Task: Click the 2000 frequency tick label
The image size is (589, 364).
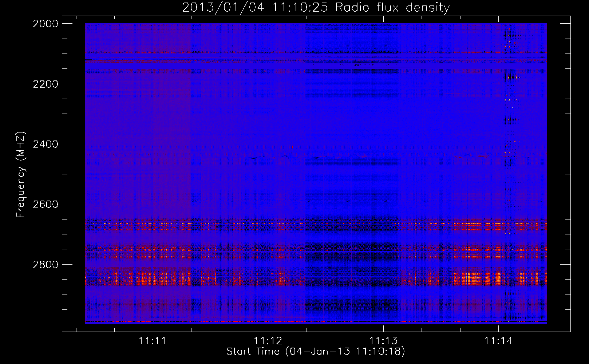Action: tap(46, 24)
